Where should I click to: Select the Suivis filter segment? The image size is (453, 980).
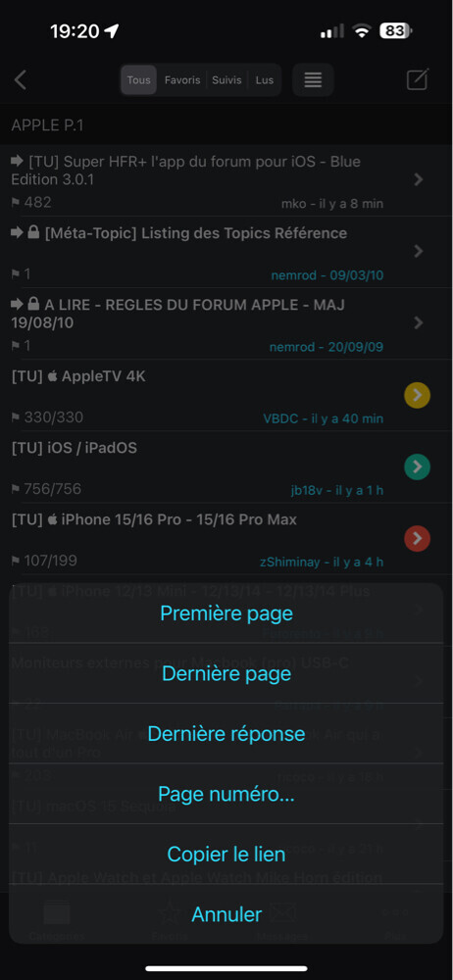pyautogui.click(x=226, y=80)
